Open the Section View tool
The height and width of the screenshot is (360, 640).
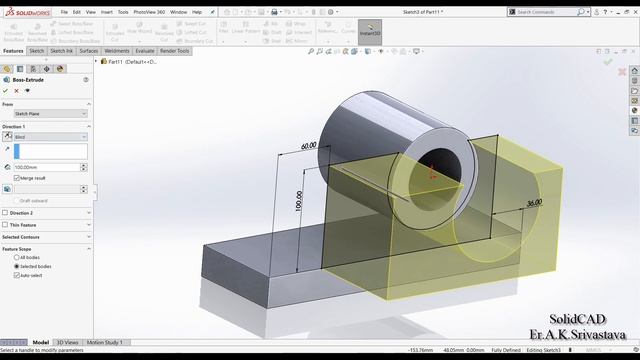point(337,51)
